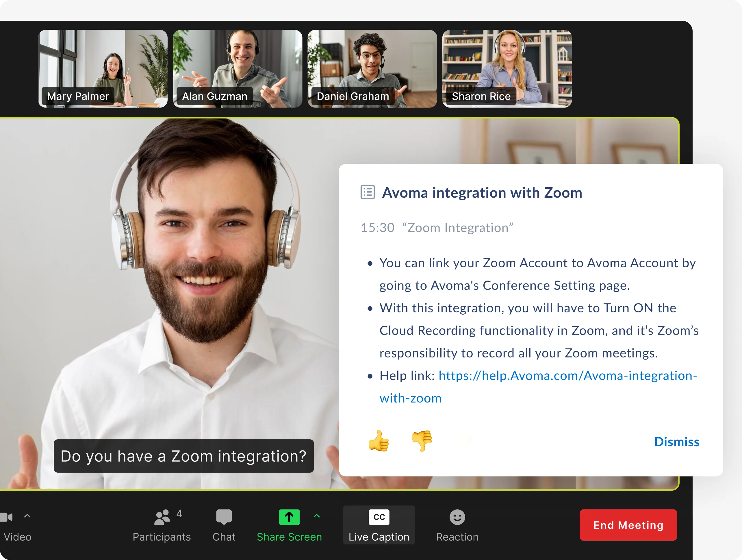
Task: Open the Participants panel icon
Action: pyautogui.click(x=162, y=517)
